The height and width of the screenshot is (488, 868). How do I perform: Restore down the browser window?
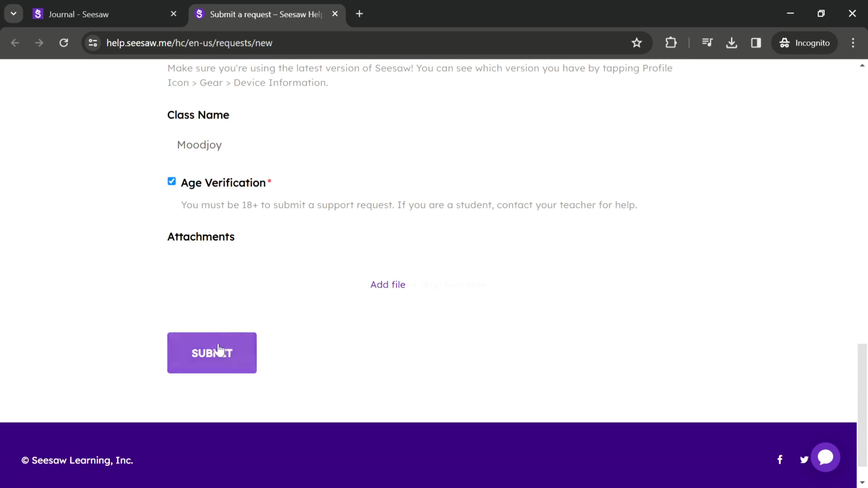pyautogui.click(x=821, y=14)
